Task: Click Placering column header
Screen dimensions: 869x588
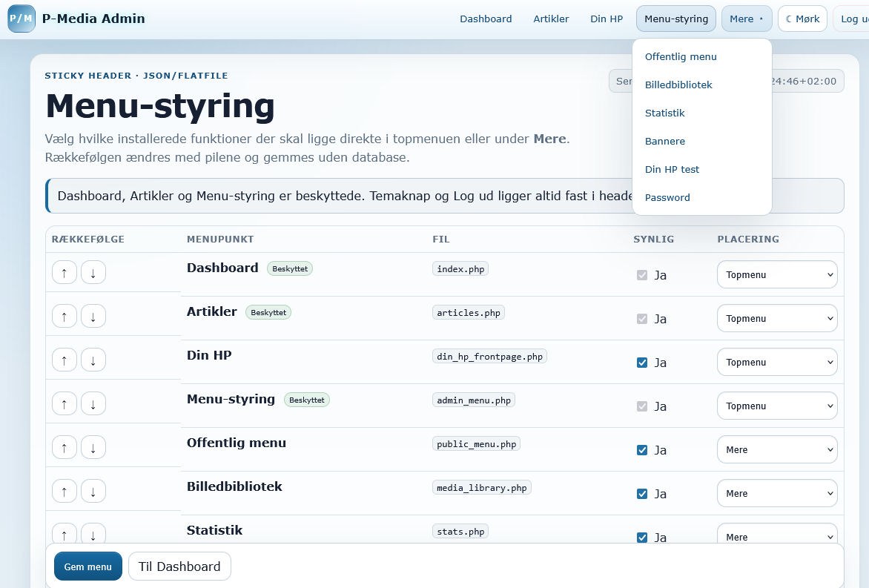Action: point(748,240)
